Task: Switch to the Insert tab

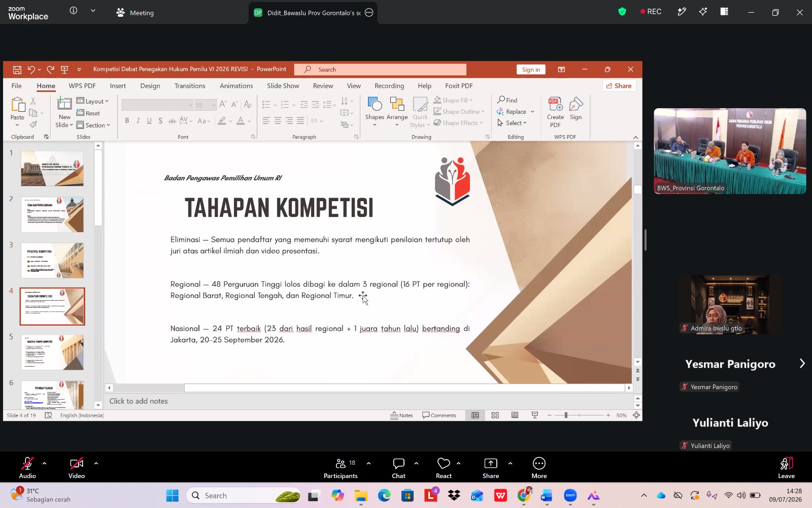Action: [118, 86]
